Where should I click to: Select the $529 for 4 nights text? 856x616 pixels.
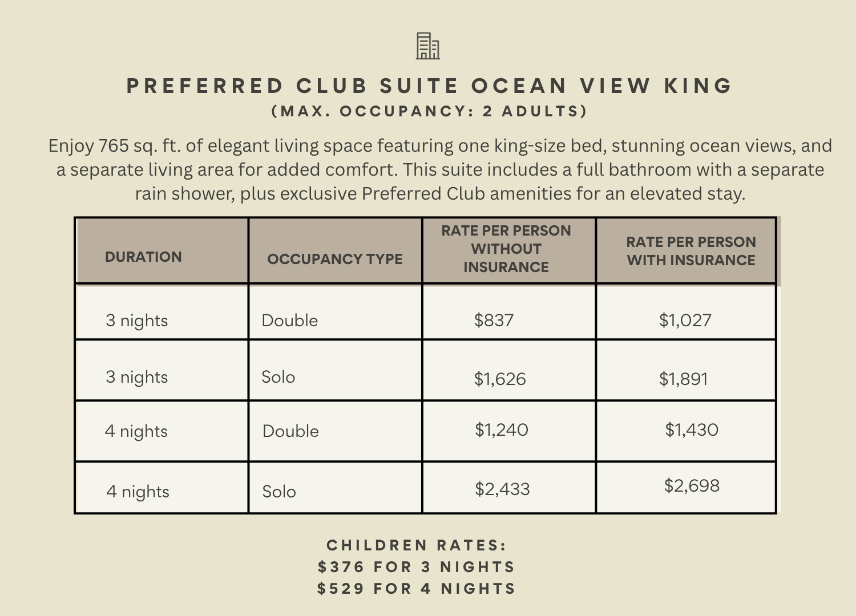[417, 589]
